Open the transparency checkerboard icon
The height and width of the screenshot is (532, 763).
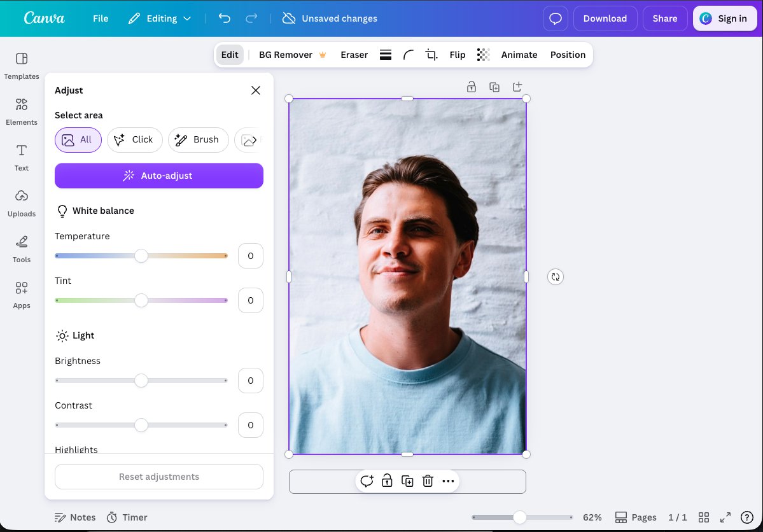point(483,55)
